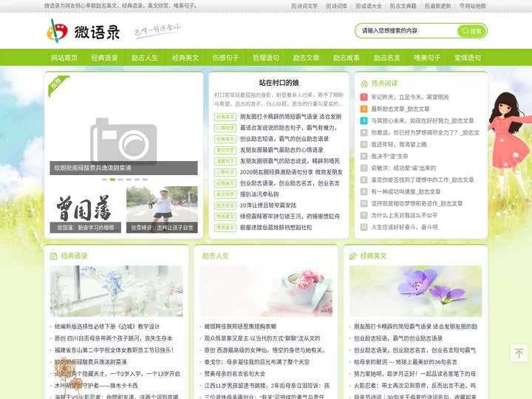The image size is (532, 399).
Task: Open the 励志人生 teacup flowers banner
Action: 266,291
